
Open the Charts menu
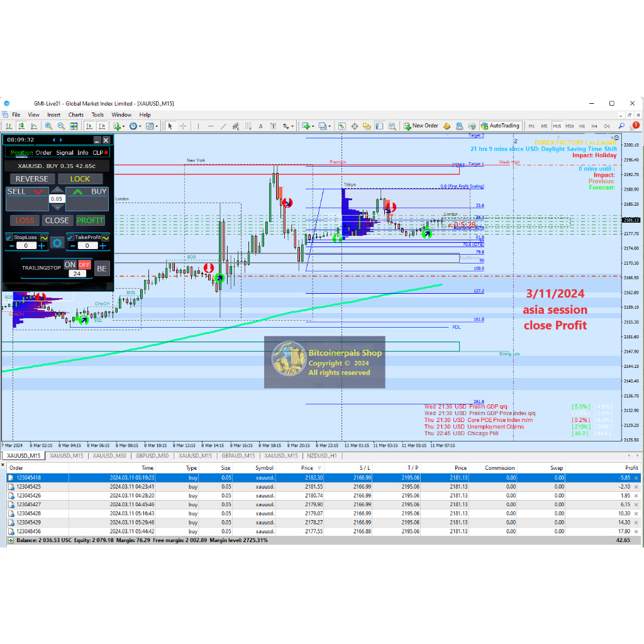coord(75,115)
